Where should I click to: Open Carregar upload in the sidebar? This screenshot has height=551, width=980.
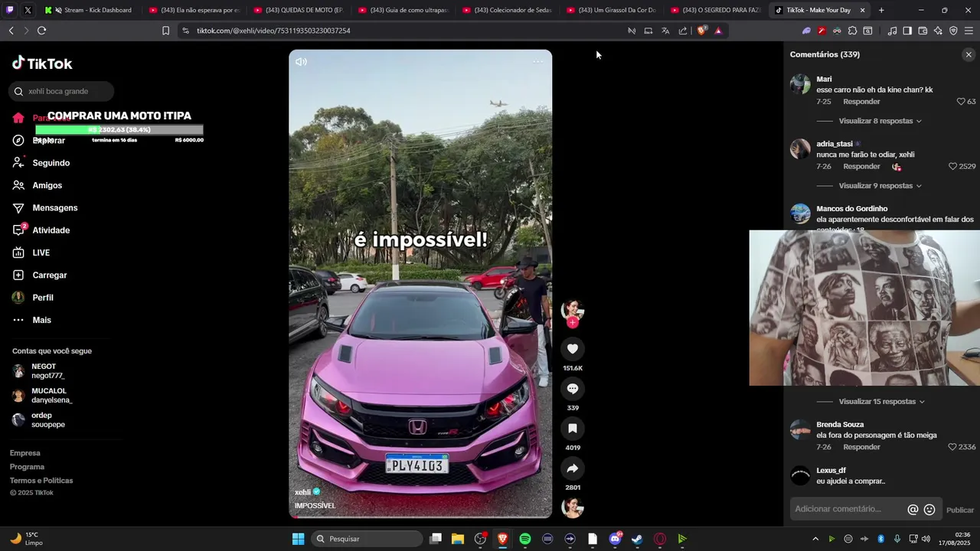(49, 275)
